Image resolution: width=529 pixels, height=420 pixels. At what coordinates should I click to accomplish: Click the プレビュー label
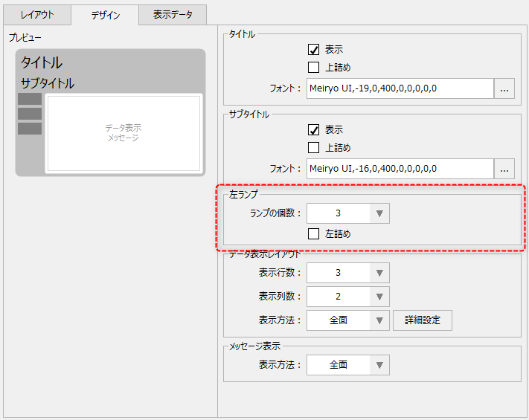click(x=25, y=37)
